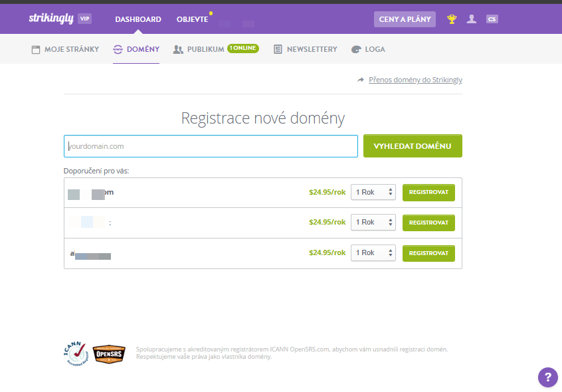Click the transfer arrow icon
The width and height of the screenshot is (562, 392).
(x=361, y=80)
